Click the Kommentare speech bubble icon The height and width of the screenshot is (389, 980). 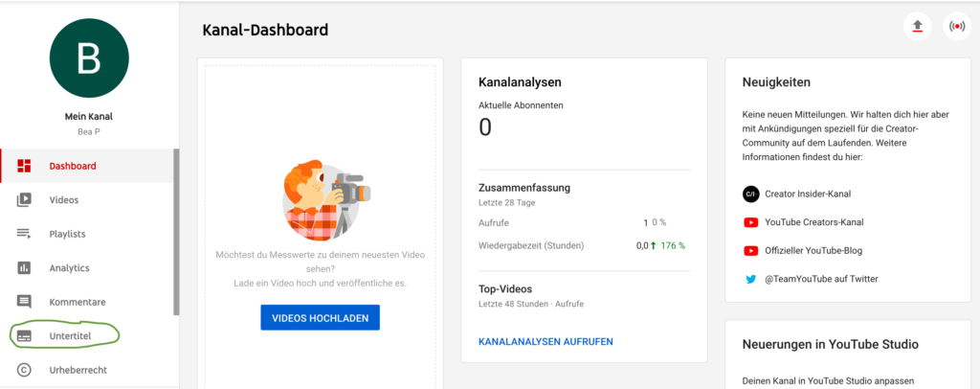pos(25,302)
